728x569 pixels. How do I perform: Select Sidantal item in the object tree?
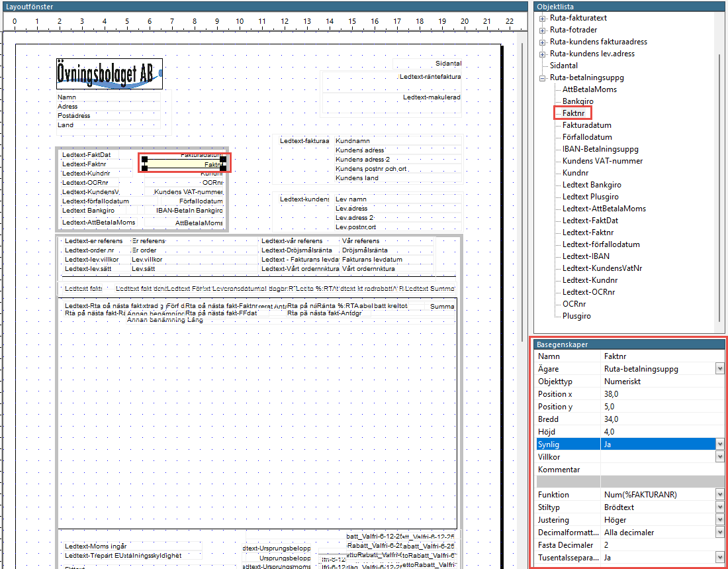tap(563, 66)
